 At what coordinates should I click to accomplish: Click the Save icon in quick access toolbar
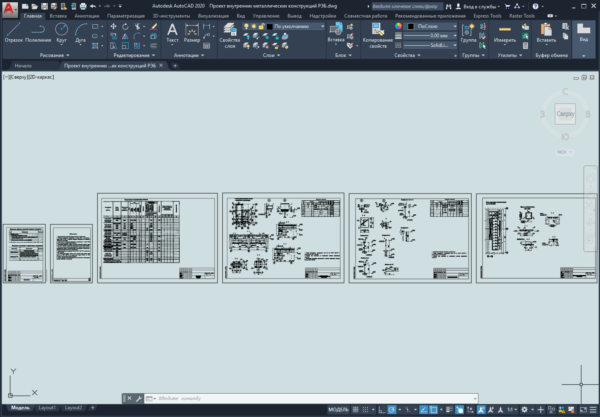pos(44,6)
